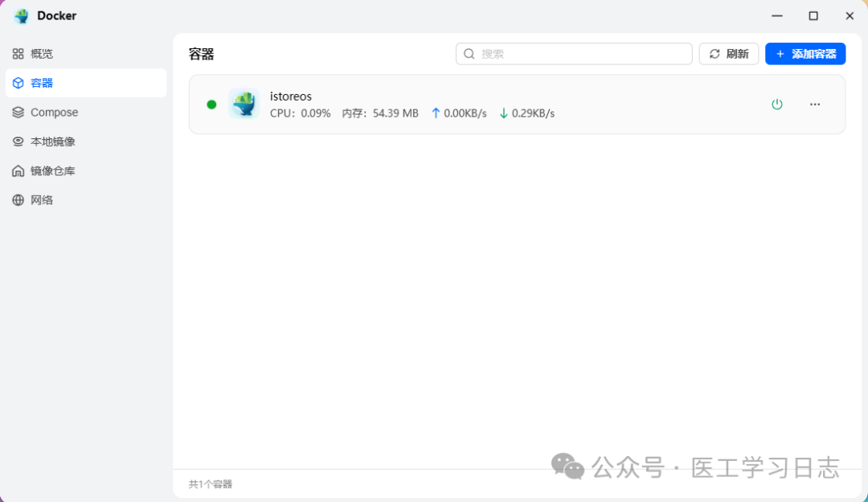868x502 pixels.
Task: Click the green running status dot
Action: point(211,104)
